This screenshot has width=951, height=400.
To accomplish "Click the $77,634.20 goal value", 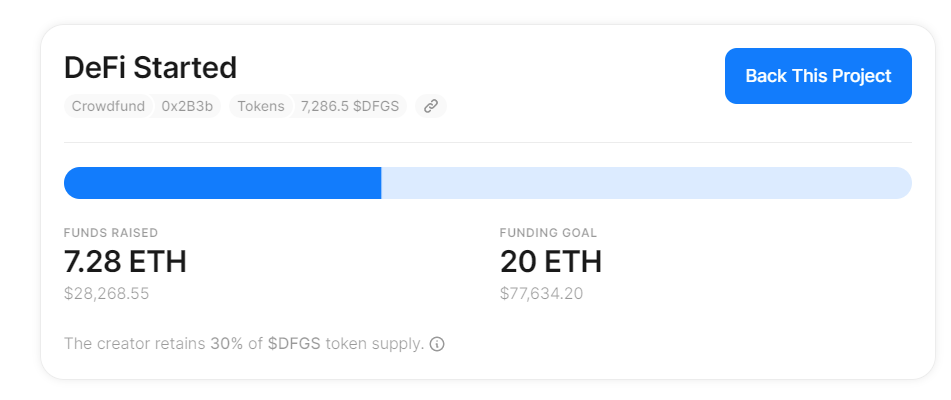I will [541, 294].
